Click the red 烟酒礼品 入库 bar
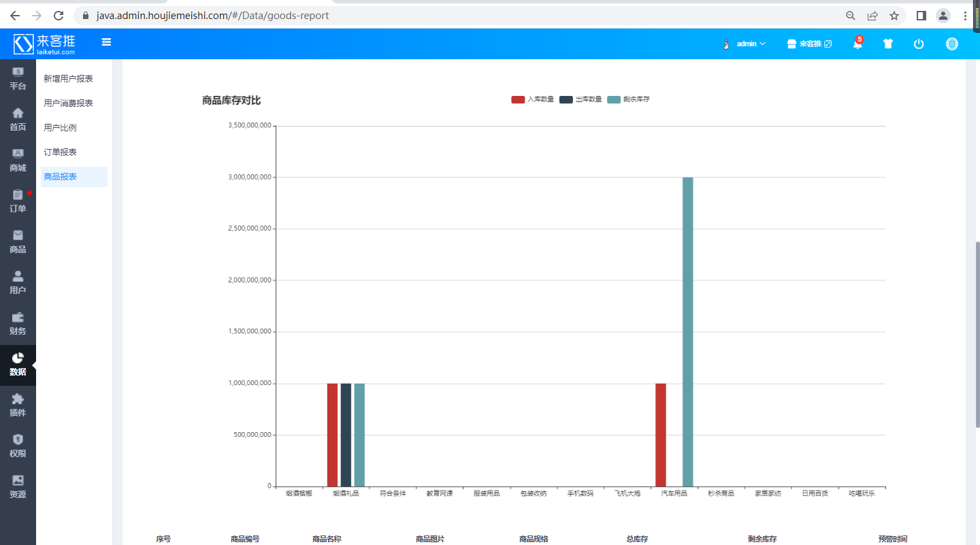 click(x=332, y=435)
